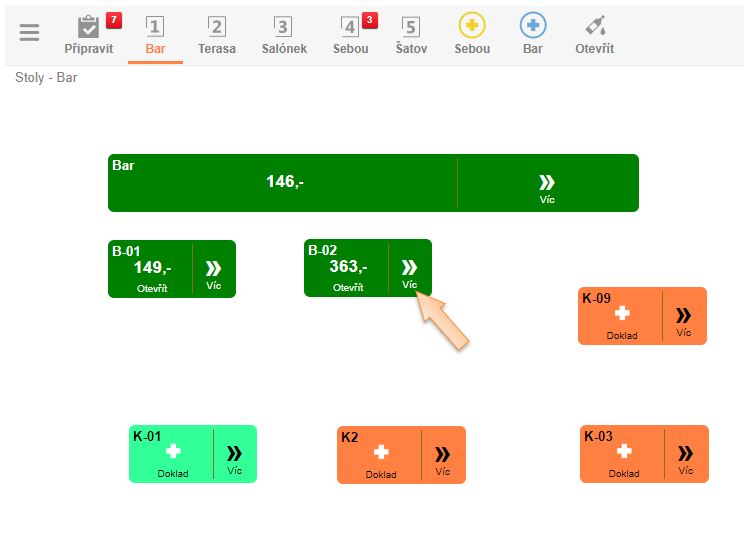Screen dimensions: 752x559
Task: Switch to the Terasa tab
Action: [217, 33]
